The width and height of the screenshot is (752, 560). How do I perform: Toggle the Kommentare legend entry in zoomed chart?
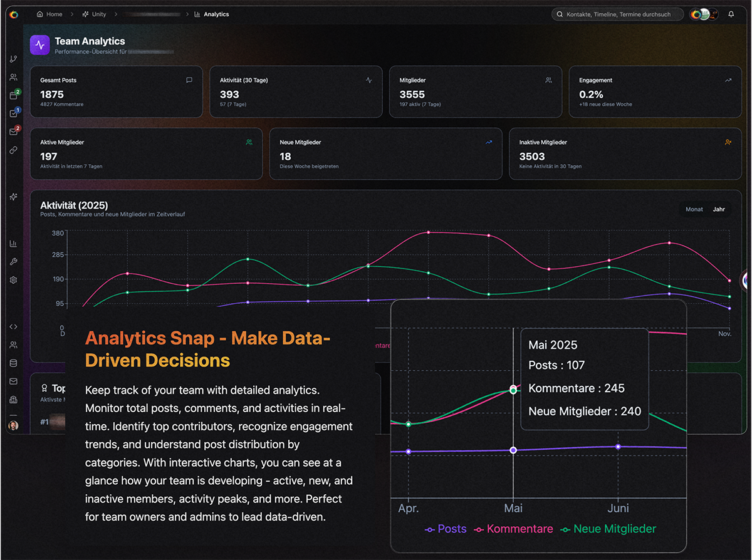tap(513, 529)
